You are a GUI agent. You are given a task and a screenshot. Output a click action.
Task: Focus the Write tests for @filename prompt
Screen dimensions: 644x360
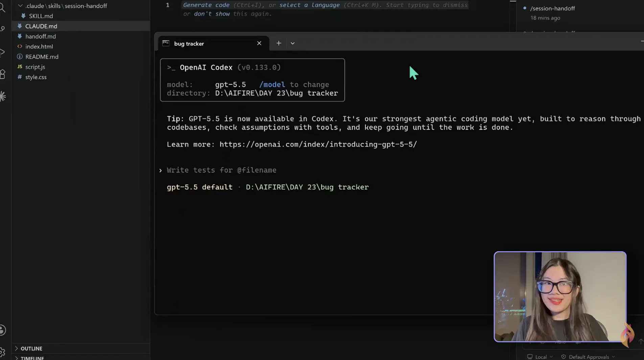pyautogui.click(x=221, y=170)
